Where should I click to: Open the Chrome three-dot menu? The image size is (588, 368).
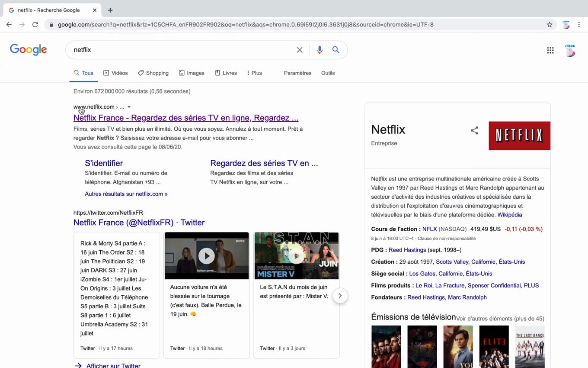pyautogui.click(x=579, y=25)
